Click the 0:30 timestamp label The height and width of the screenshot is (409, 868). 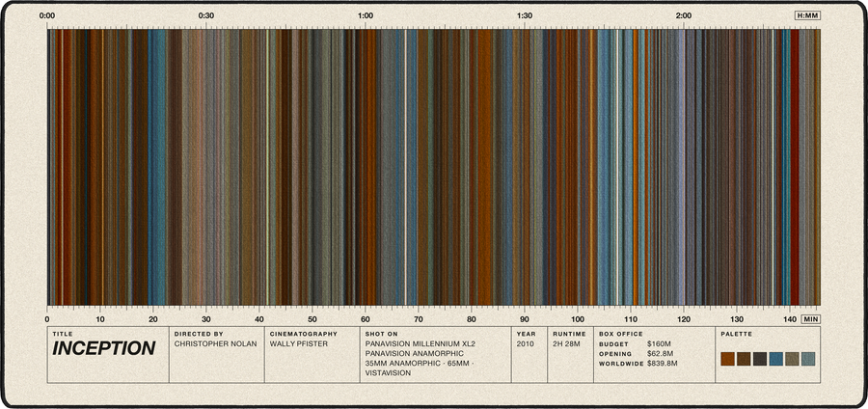click(206, 16)
